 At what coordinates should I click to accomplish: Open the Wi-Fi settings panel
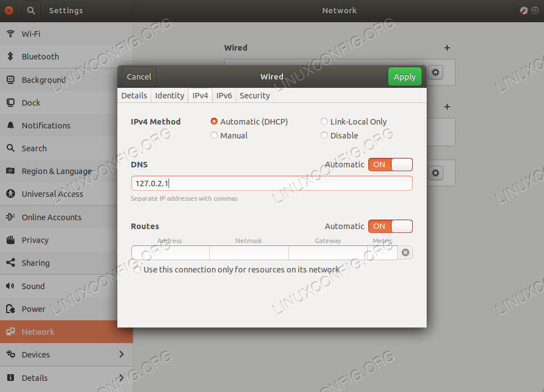(66, 34)
